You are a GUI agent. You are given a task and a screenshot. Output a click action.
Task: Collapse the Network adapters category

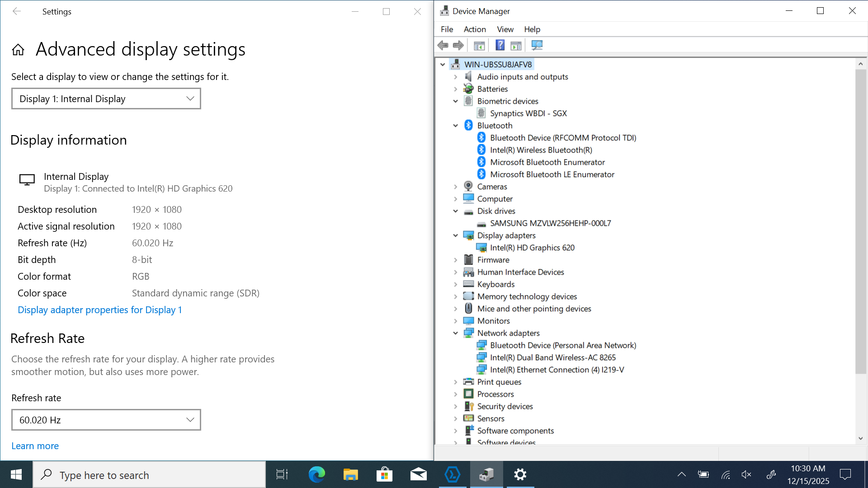[456, 333]
